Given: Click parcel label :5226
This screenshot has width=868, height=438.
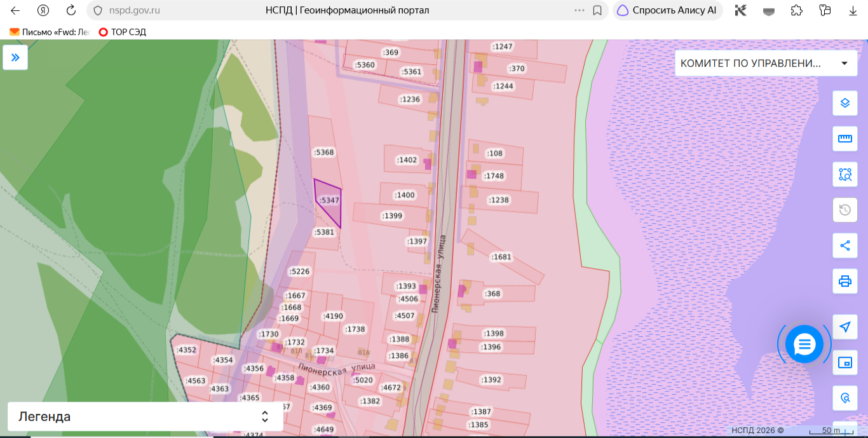Looking at the screenshot, I should (299, 272).
